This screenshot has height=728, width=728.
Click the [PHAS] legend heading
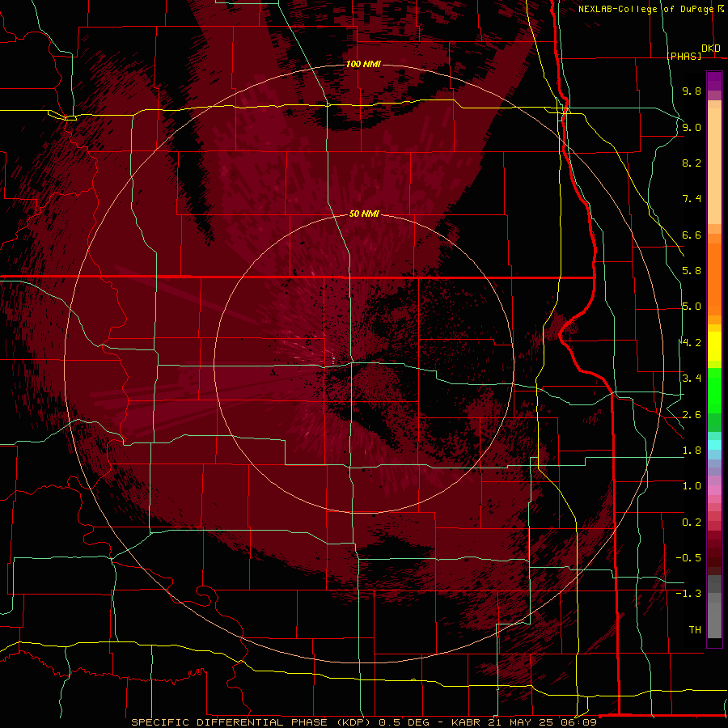coord(684,56)
